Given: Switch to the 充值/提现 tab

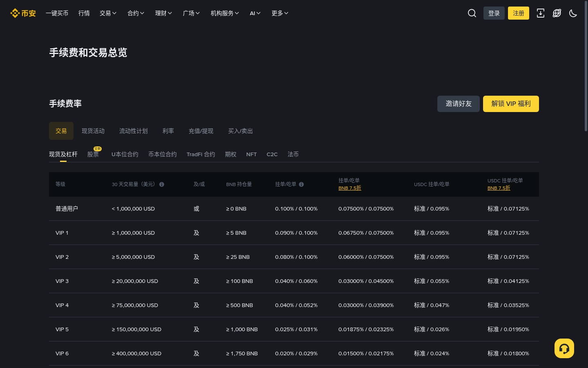Looking at the screenshot, I should click(x=201, y=131).
